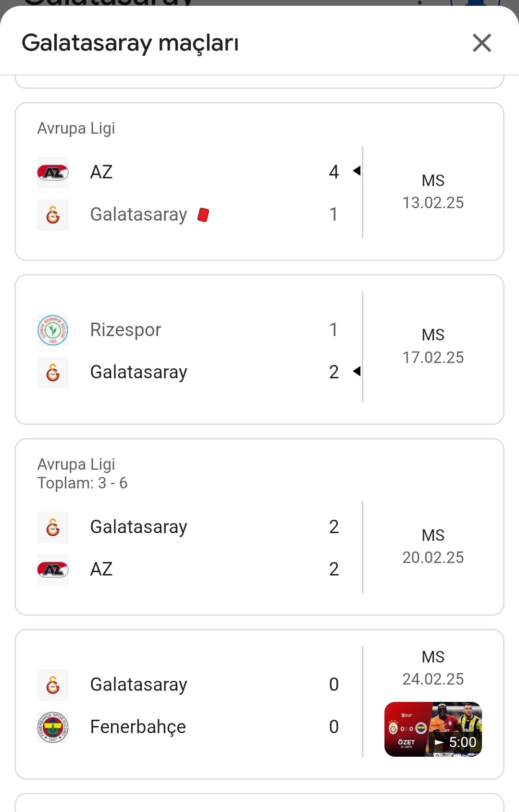
Task: Tap the AZ logo in 13.02.25 match
Action: [53, 172]
